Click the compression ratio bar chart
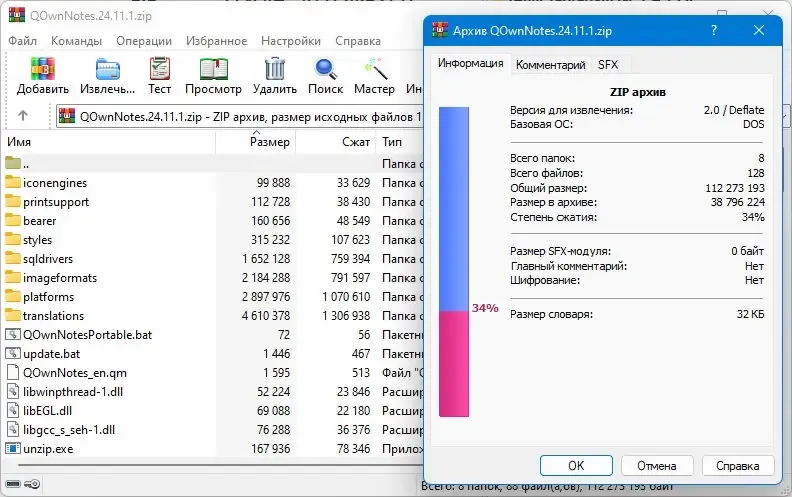792x497 pixels. point(454,262)
